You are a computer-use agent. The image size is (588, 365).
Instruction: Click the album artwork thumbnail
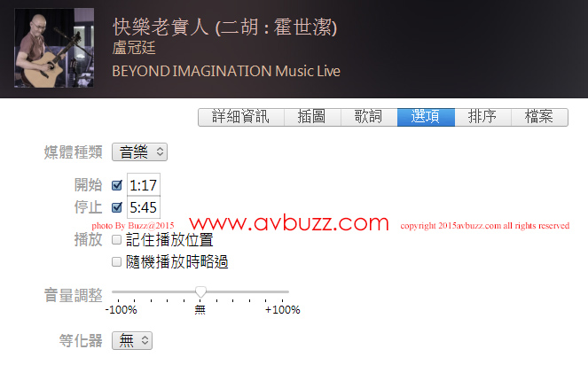54,48
